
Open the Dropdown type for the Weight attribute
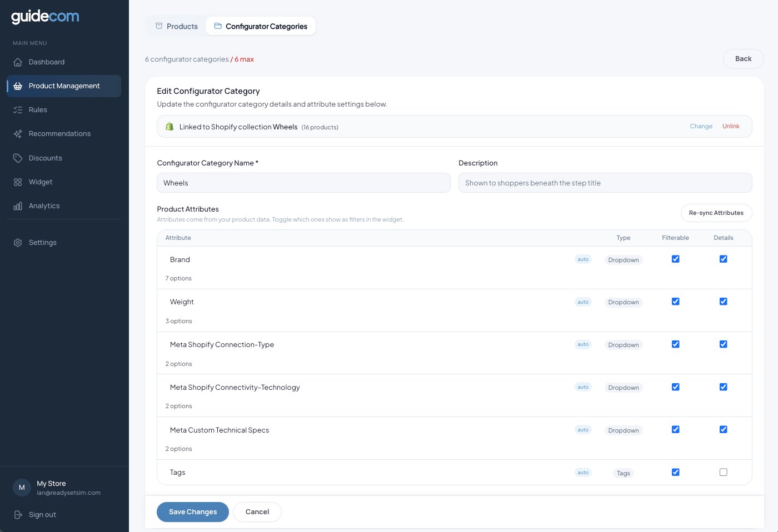[623, 302]
